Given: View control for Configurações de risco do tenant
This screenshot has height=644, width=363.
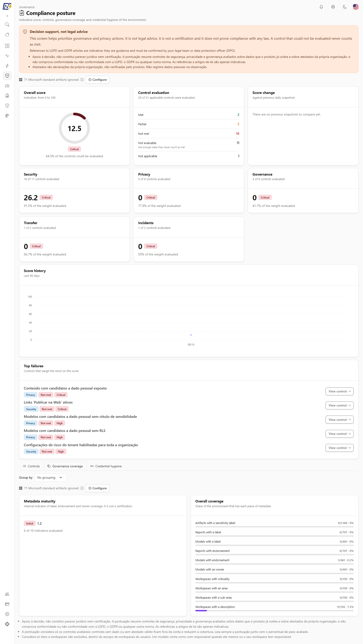Looking at the screenshot, I should tap(339, 448).
